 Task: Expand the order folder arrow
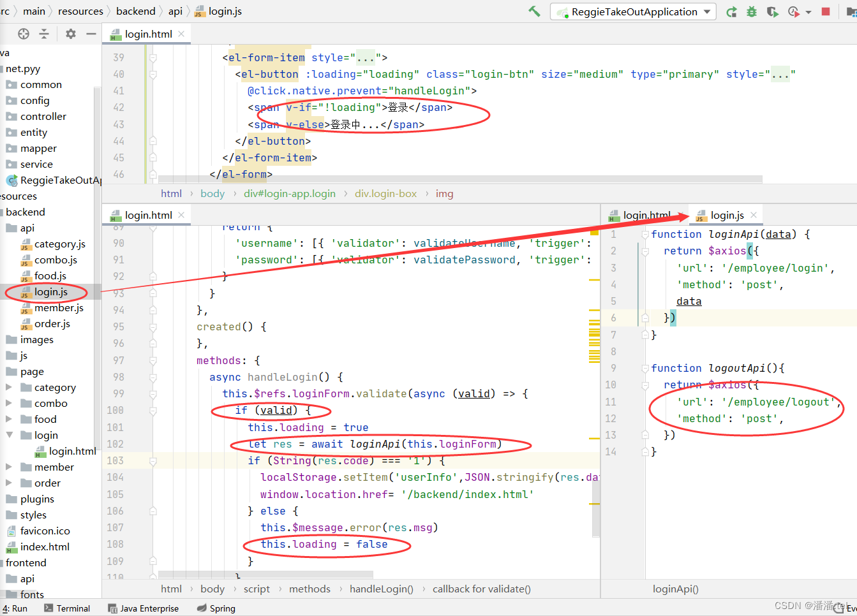point(9,483)
